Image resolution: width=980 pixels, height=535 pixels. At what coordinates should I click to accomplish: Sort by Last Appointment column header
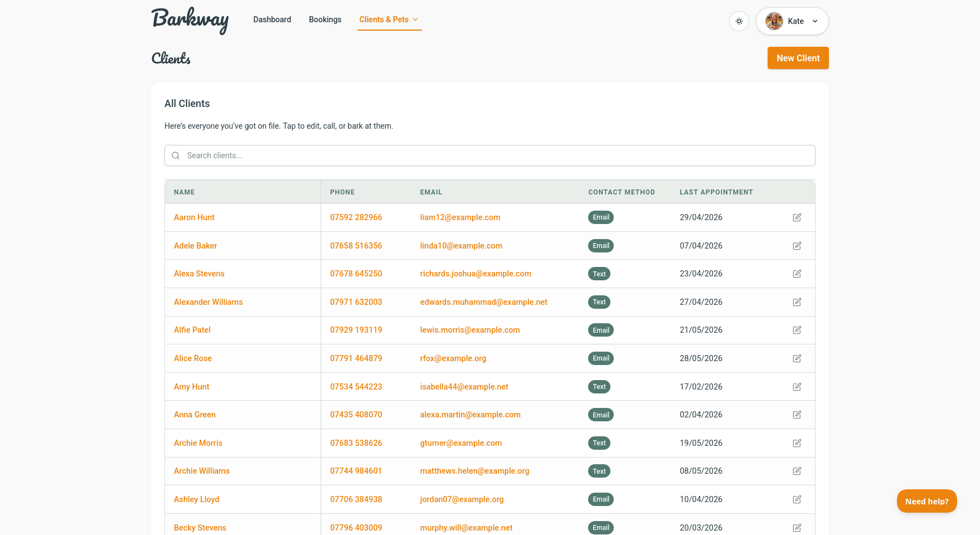click(716, 192)
